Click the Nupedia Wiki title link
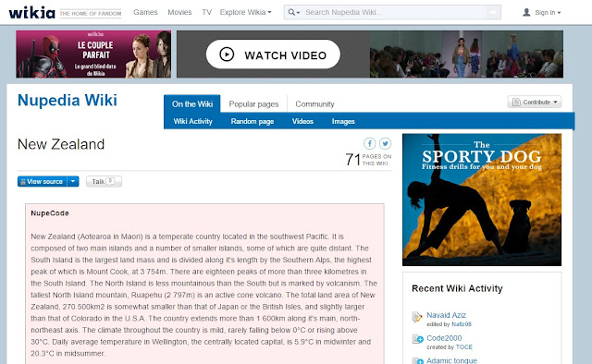Image resolution: width=592 pixels, height=364 pixels. tap(68, 101)
